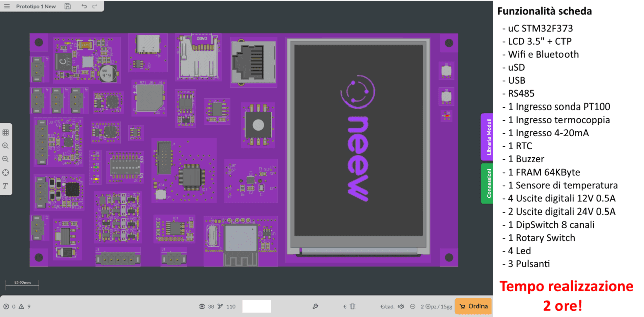Click the delivery time stopwatch icon
The image size is (644, 317).
[x=401, y=306]
